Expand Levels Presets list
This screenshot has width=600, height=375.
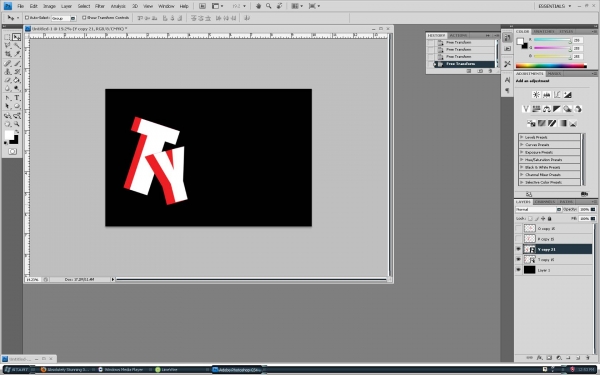522,137
